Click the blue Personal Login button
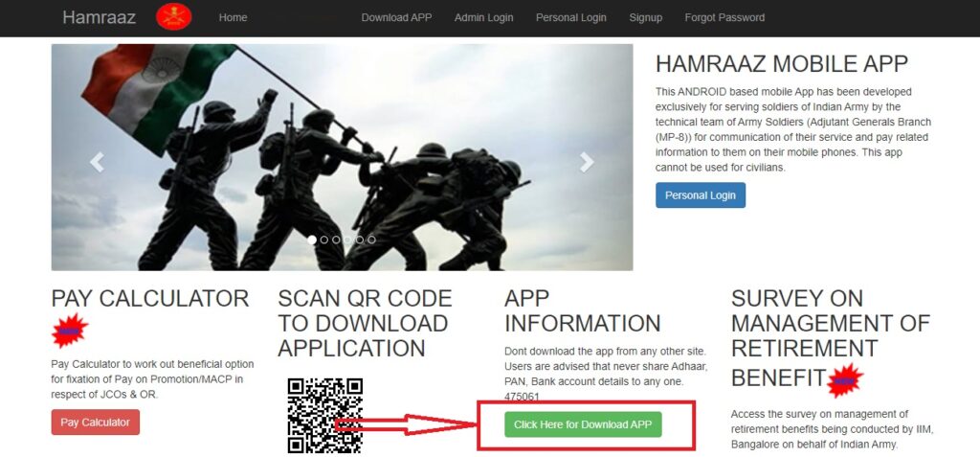Viewport: 980px width, 457px height. click(701, 195)
